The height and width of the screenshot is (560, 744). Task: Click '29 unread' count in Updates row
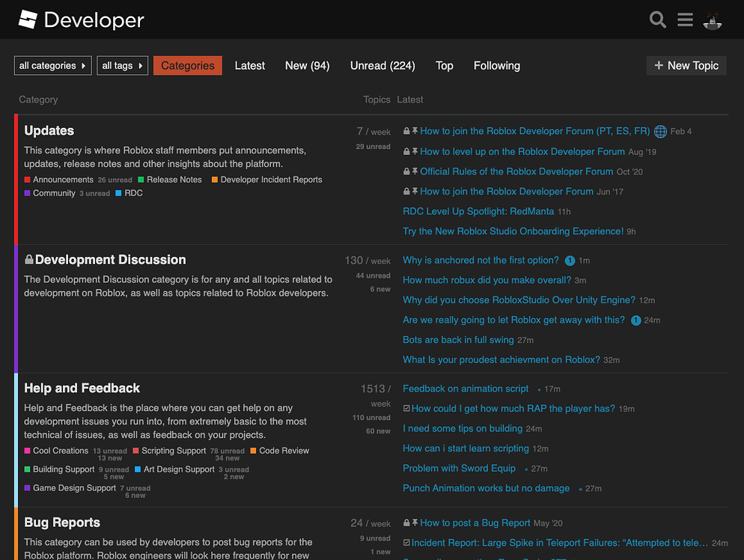point(373,147)
